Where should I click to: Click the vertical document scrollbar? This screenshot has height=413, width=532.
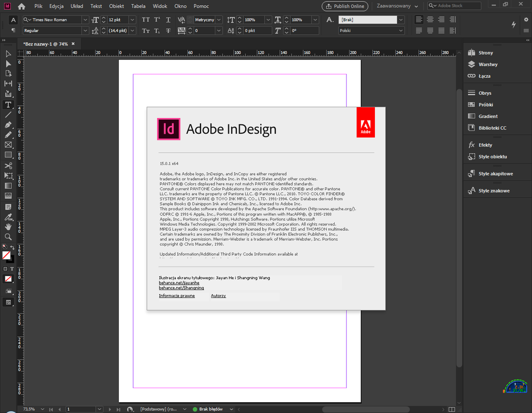pos(459,228)
